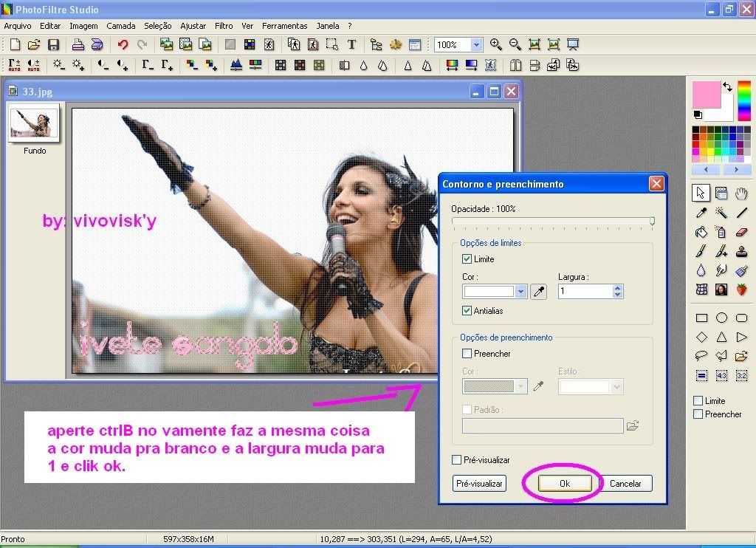
Task: Select the Ellipse shape selection tool
Action: (x=721, y=318)
